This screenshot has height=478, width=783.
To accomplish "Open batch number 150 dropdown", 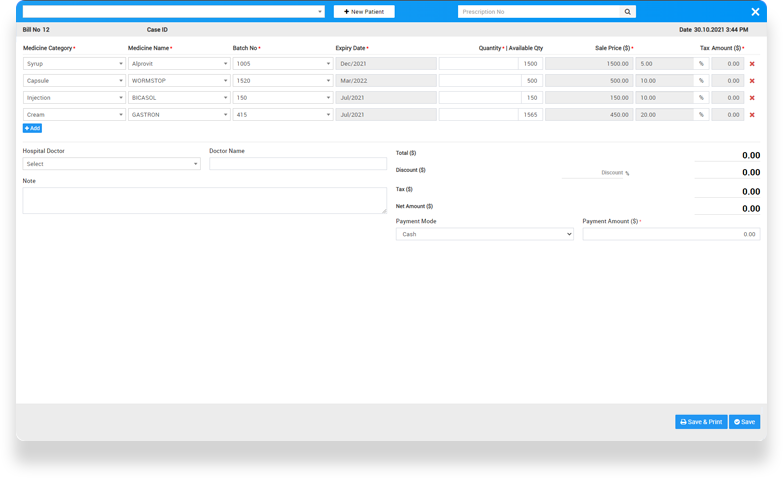I will pyautogui.click(x=283, y=98).
